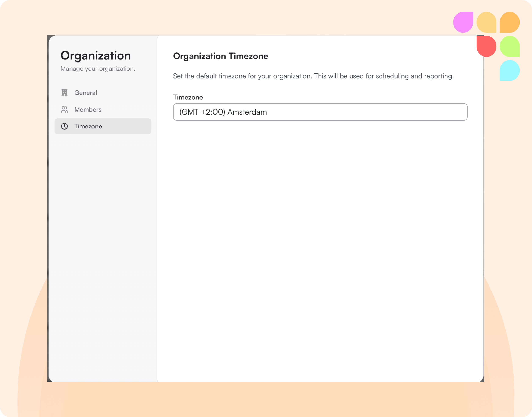Go to the Members section
Screen dimensions: 532x417
(88, 110)
